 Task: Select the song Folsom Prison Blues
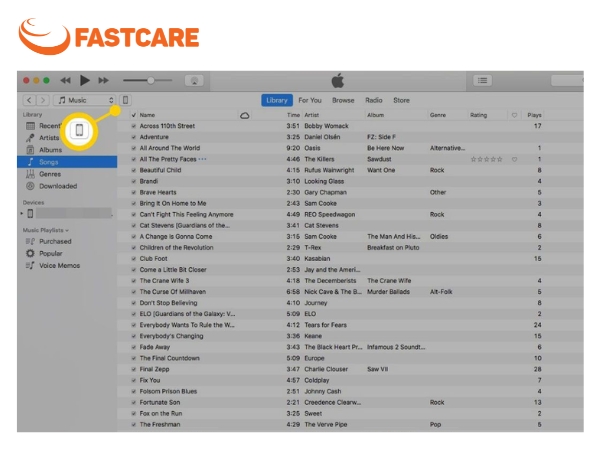[x=168, y=391]
